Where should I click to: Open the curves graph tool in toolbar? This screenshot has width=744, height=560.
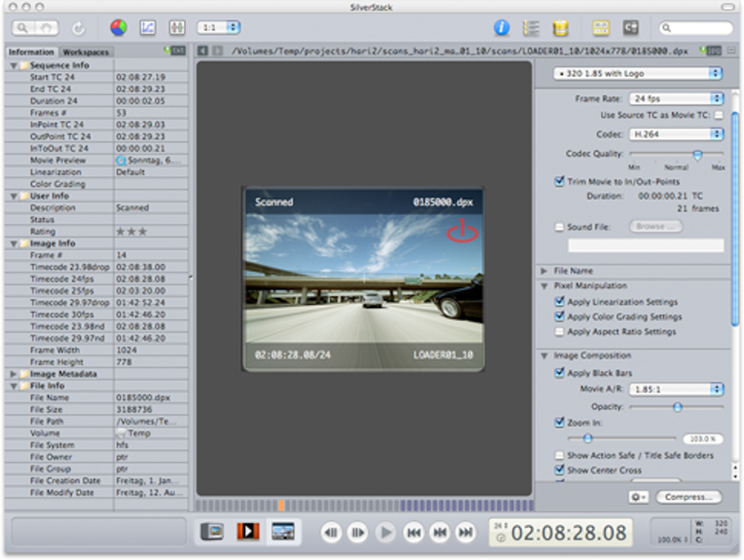(x=148, y=28)
